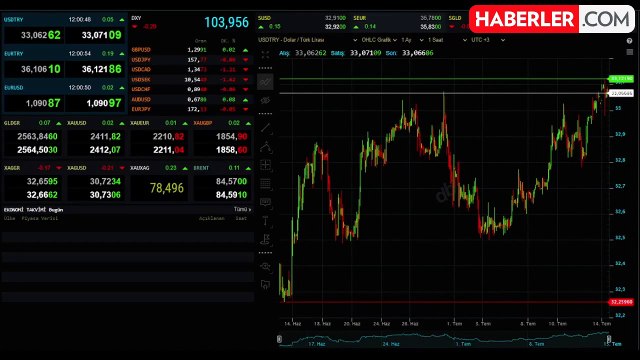This screenshot has width=640, height=360.
Task: Click the GLDGR price 2563,8460
Action: coord(37,136)
